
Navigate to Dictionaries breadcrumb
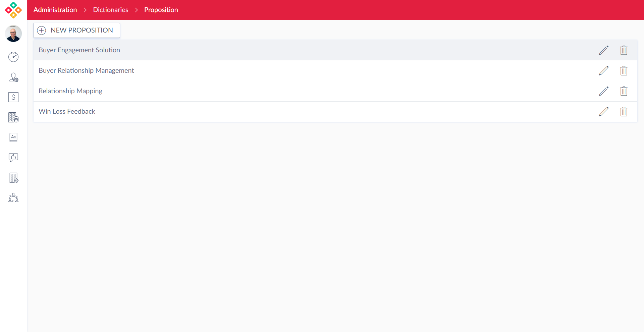click(110, 10)
